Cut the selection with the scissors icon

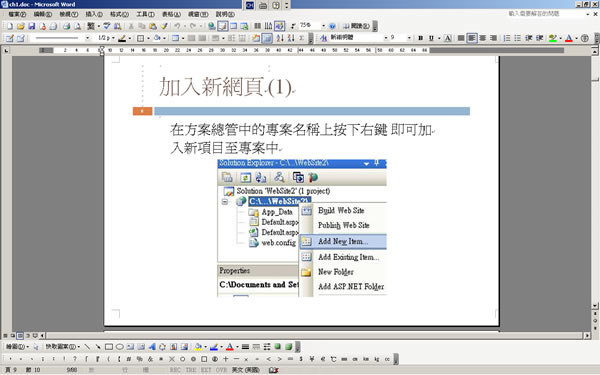click(x=131, y=26)
